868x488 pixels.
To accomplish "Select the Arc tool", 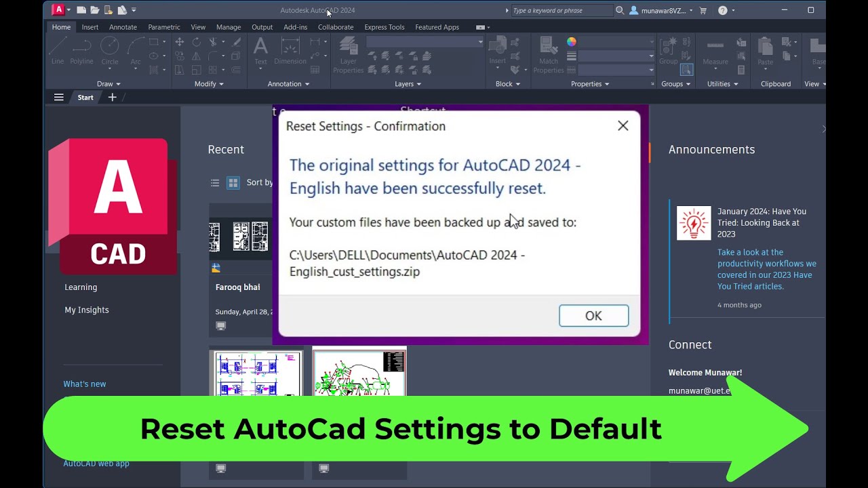I will pyautogui.click(x=136, y=50).
